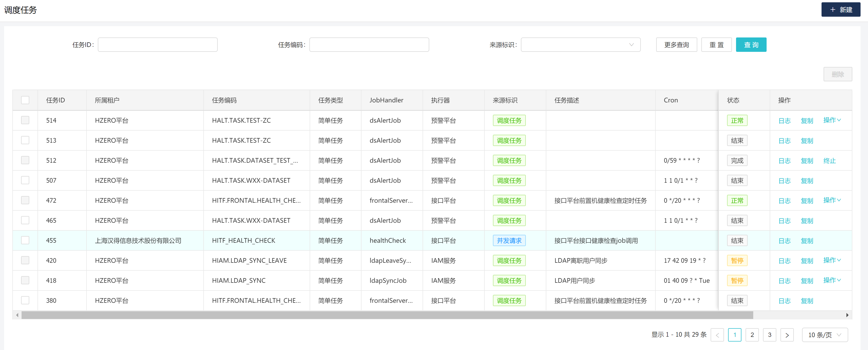
Task: Open 日志 for task 507
Action: pyautogui.click(x=784, y=181)
